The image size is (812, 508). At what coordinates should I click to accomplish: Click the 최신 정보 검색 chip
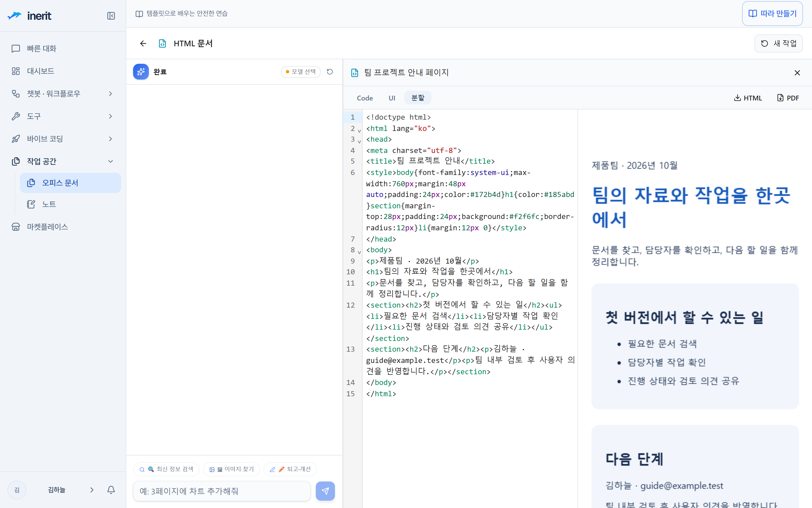(x=166, y=469)
